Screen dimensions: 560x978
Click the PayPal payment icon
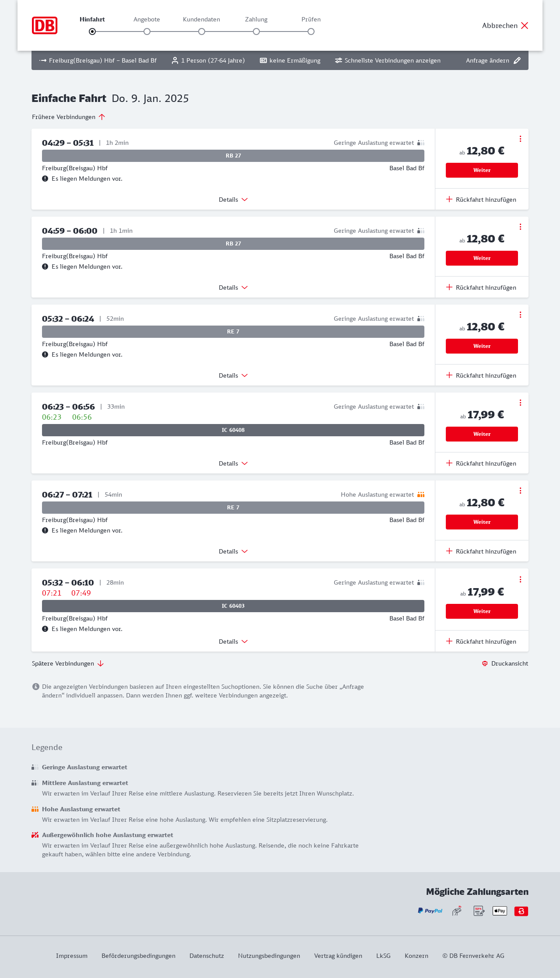point(430,911)
